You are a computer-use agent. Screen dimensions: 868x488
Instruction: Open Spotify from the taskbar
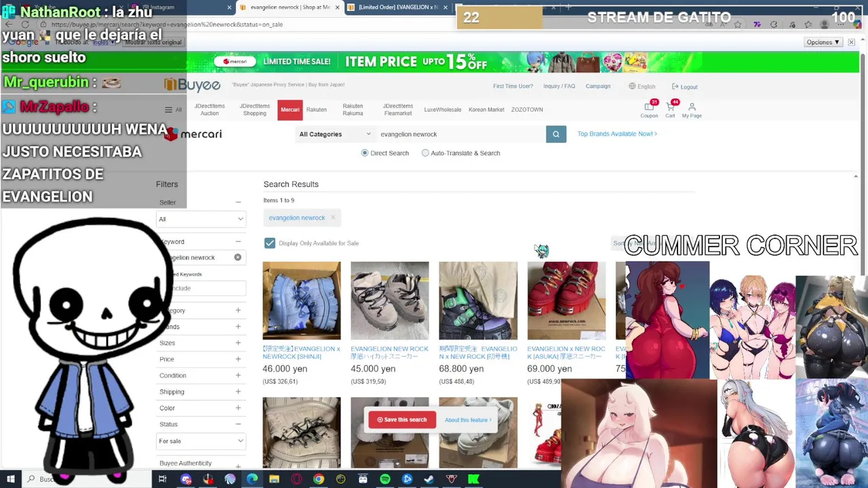pyautogui.click(x=384, y=479)
